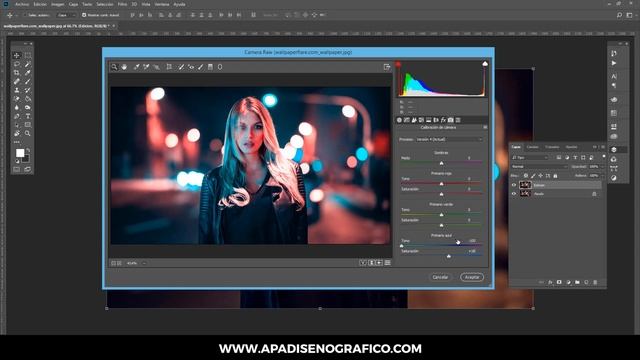Toggle shadow clipping warning in histogram

click(x=398, y=64)
